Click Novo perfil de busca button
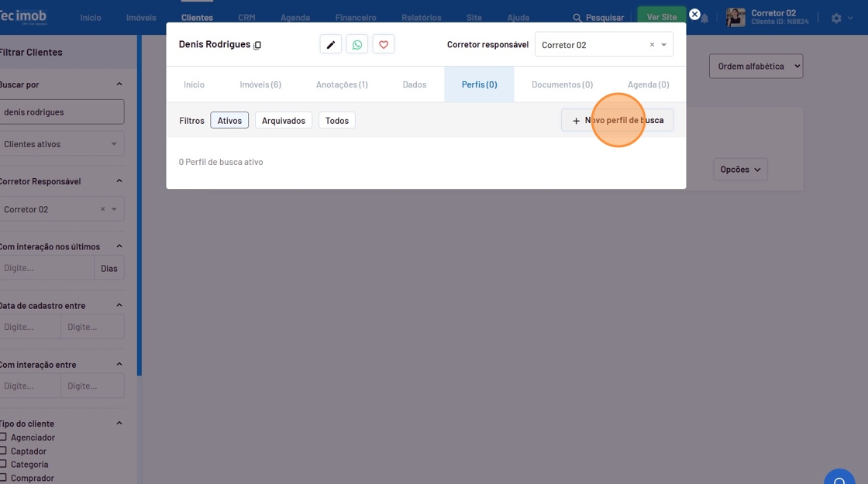 617,120
